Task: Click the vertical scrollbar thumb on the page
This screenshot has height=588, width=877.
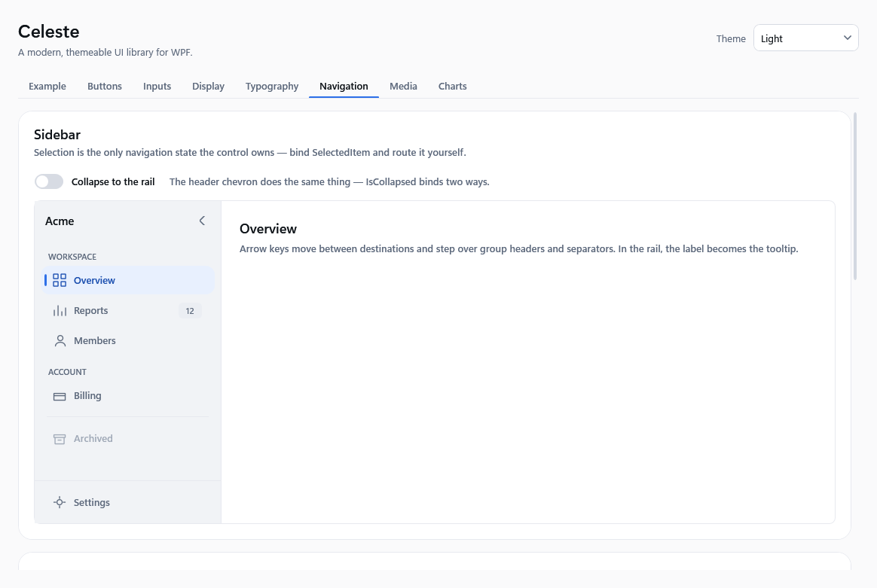Action: 854,197
